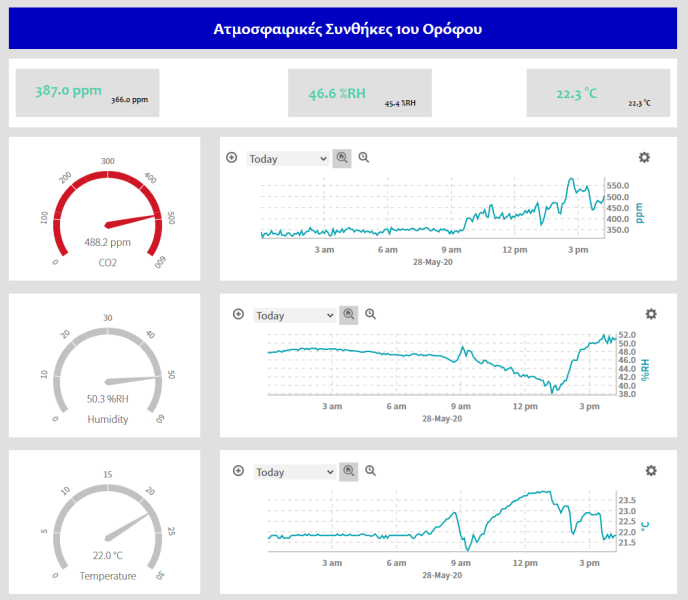The height and width of the screenshot is (600, 688).
Task: Click second magnifier icon on CO2 chart
Action: pyautogui.click(x=364, y=158)
